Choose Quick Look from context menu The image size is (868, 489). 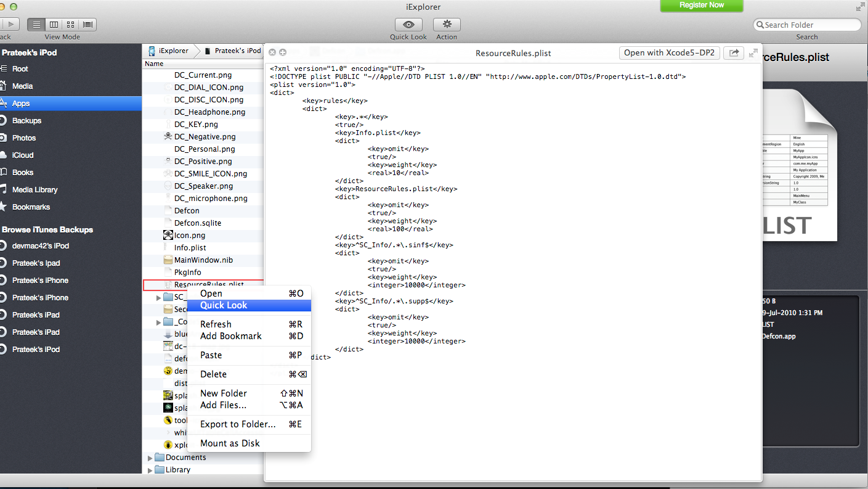(x=224, y=305)
